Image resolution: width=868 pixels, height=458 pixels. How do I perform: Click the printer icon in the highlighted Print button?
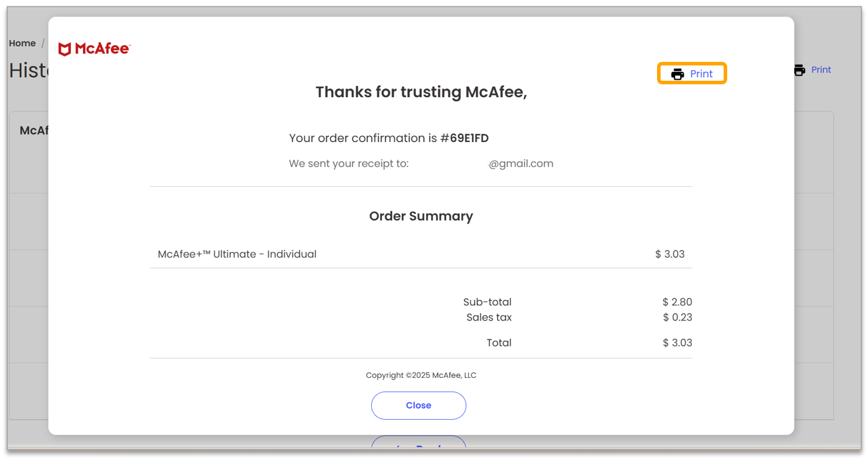point(678,74)
